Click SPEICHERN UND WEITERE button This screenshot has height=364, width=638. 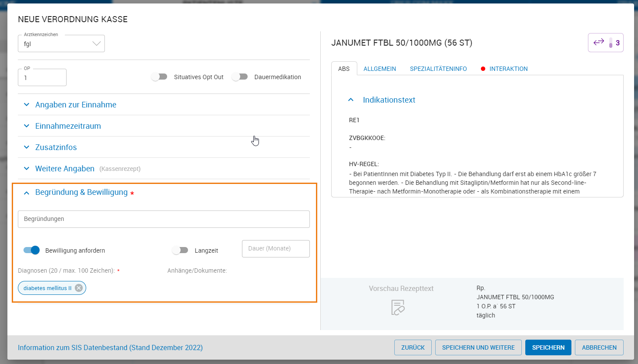(478, 347)
